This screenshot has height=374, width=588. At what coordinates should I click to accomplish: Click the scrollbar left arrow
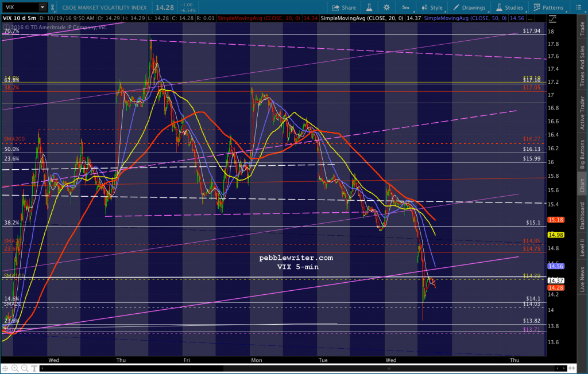[41, 368]
